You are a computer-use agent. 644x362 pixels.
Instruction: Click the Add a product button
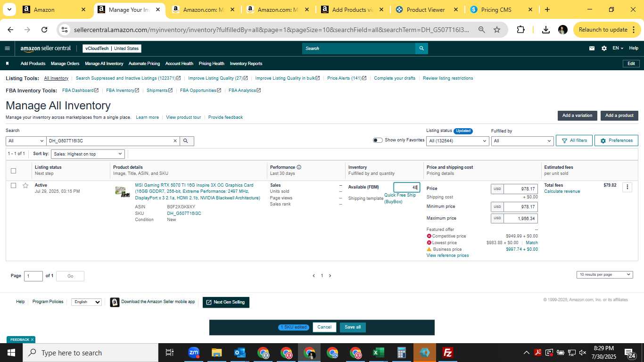[x=619, y=115]
